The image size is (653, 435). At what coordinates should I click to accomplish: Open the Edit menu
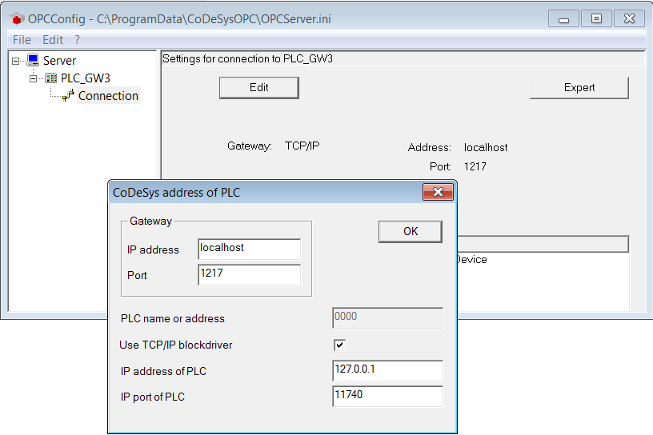click(53, 40)
